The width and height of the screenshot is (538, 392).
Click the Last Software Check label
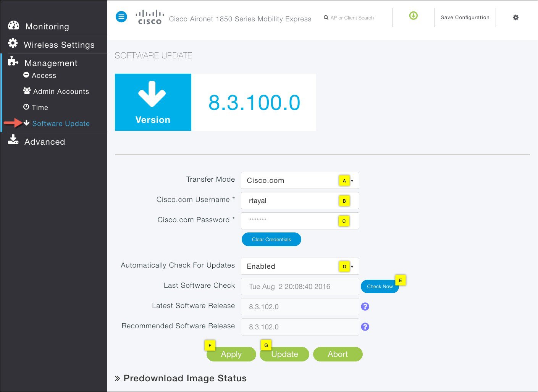click(199, 286)
